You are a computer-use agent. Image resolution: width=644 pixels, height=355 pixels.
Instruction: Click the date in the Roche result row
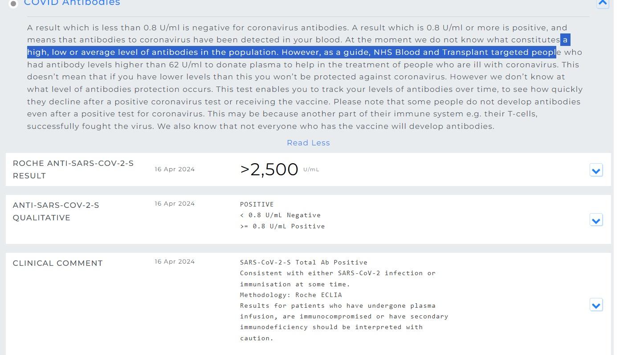tap(175, 169)
